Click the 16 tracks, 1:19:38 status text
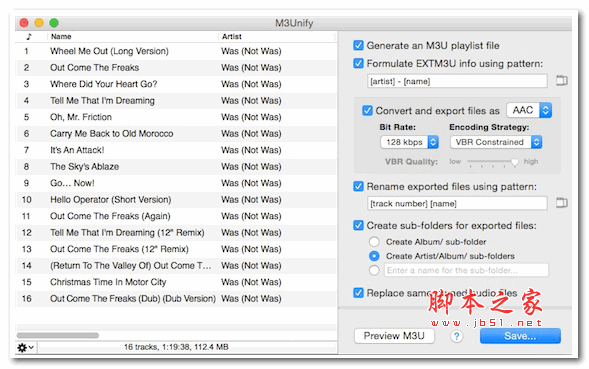The image size is (589, 369). (176, 347)
